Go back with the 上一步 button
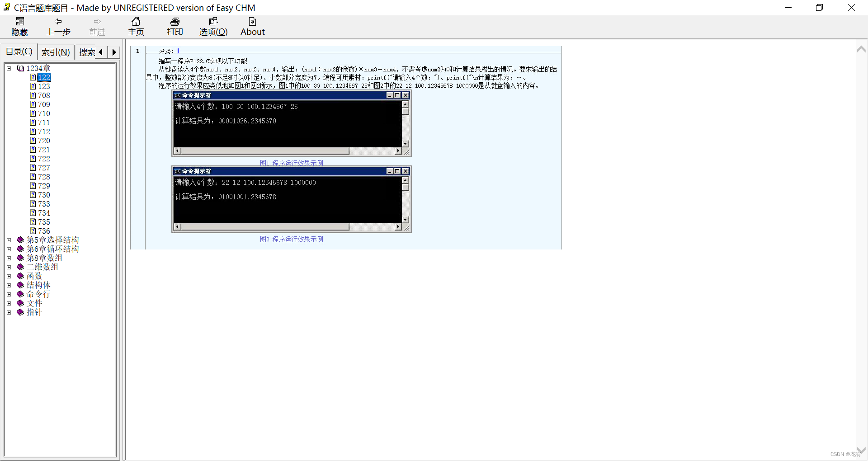 [58, 27]
